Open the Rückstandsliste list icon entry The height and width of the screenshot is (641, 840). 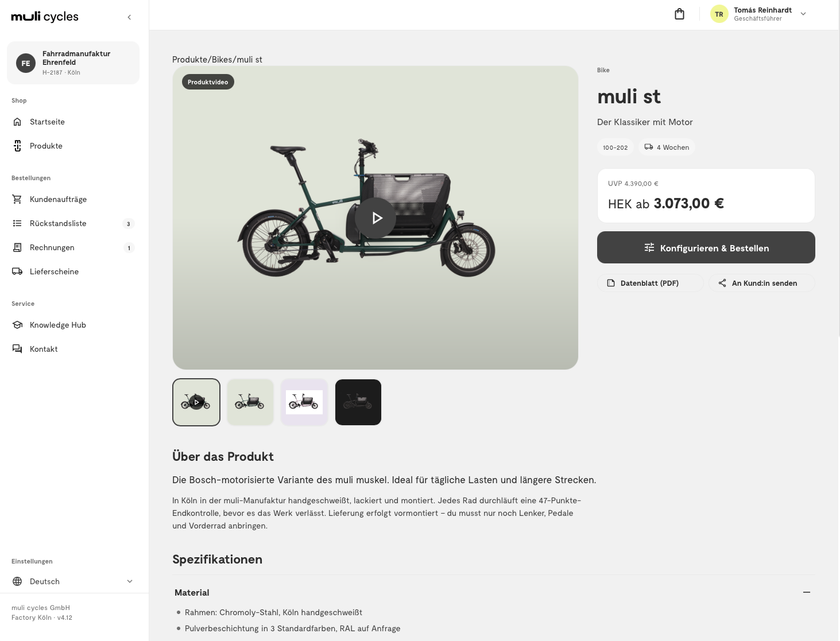pyautogui.click(x=73, y=223)
